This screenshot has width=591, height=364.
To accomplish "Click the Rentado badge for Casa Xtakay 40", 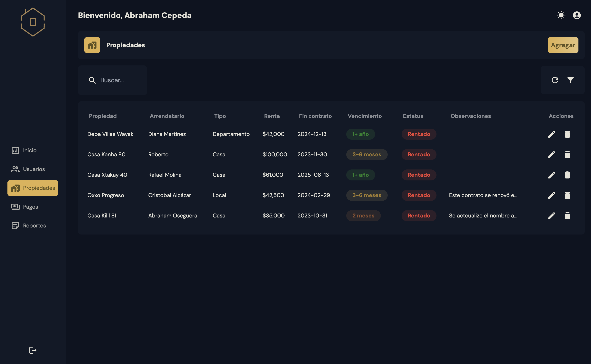I will [x=418, y=175].
